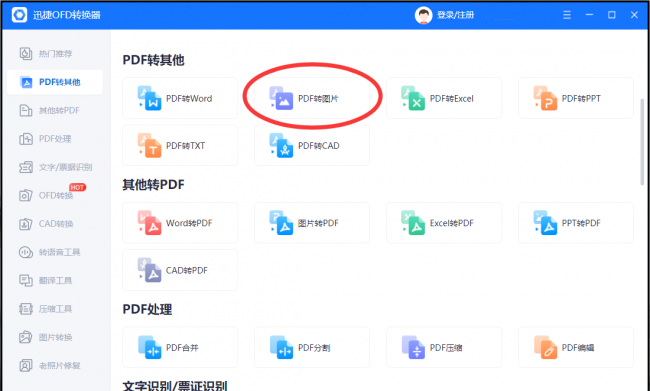Open the Excel转PDF converter card
The image size is (650, 391).
444,223
